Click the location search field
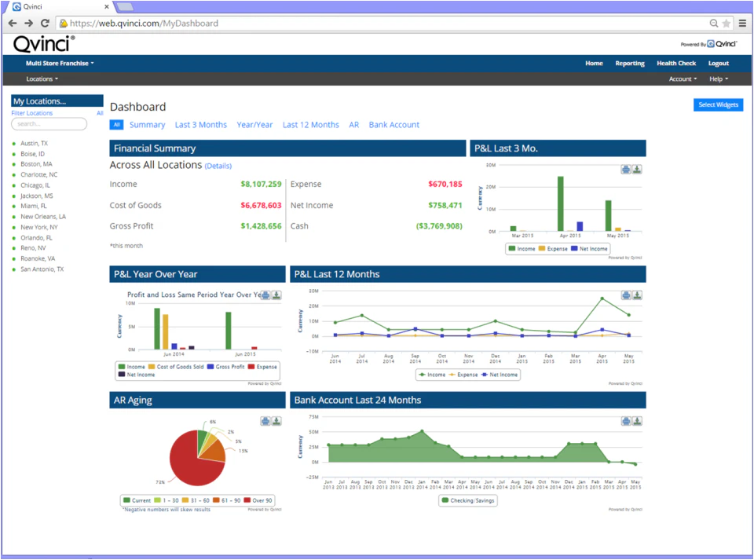754x560 pixels. point(49,123)
